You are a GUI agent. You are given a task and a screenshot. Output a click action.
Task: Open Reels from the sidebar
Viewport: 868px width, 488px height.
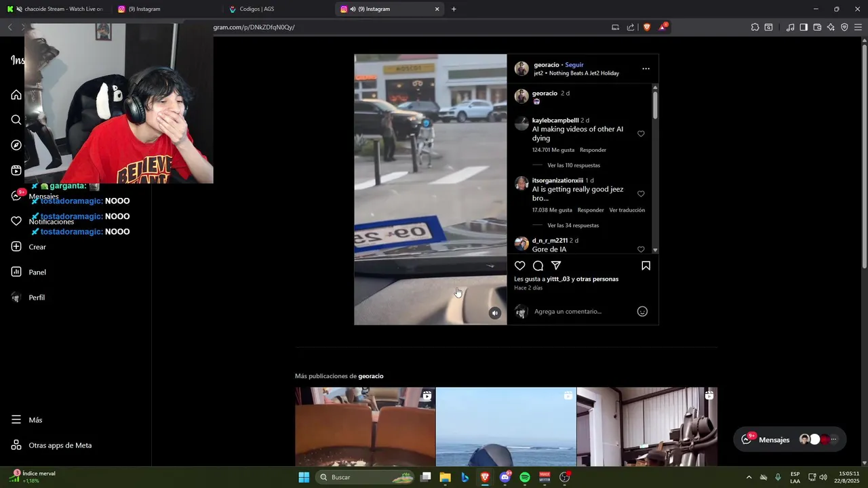16,170
